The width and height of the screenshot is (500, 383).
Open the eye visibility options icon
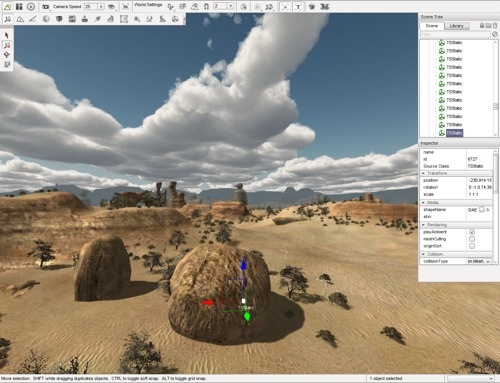(112, 7)
